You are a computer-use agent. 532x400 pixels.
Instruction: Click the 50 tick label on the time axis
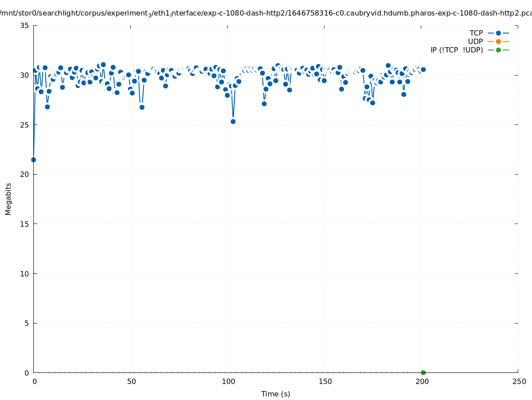pos(131,381)
